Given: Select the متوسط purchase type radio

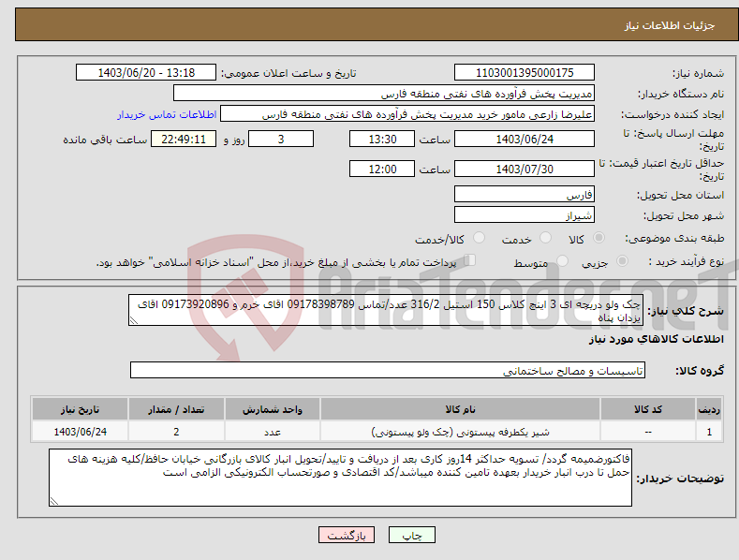Looking at the screenshot, I should coord(562,260).
